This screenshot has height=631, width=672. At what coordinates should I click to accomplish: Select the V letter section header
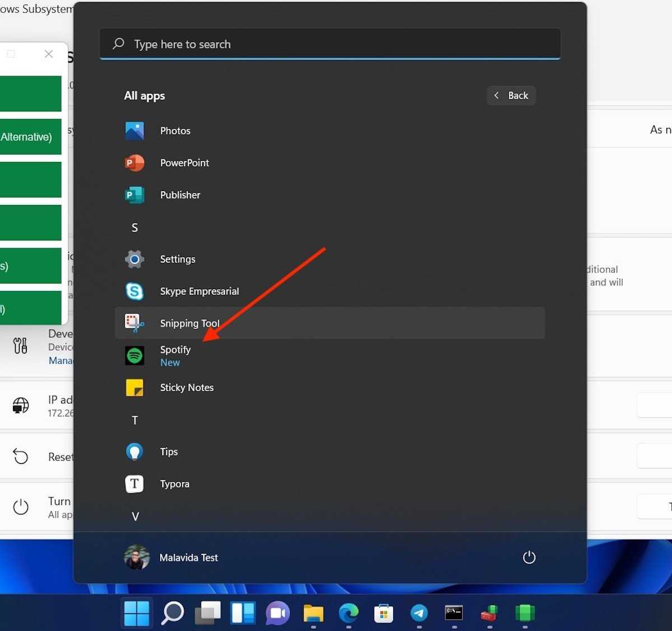point(135,517)
